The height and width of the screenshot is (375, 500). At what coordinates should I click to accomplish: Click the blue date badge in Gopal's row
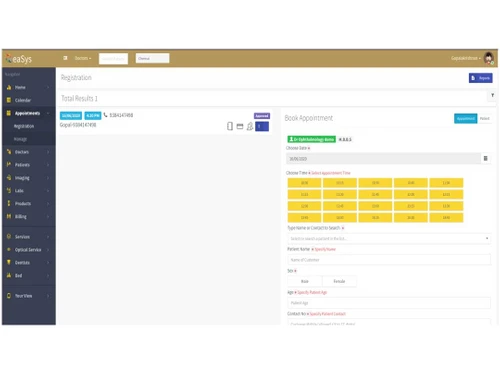pyautogui.click(x=71, y=115)
